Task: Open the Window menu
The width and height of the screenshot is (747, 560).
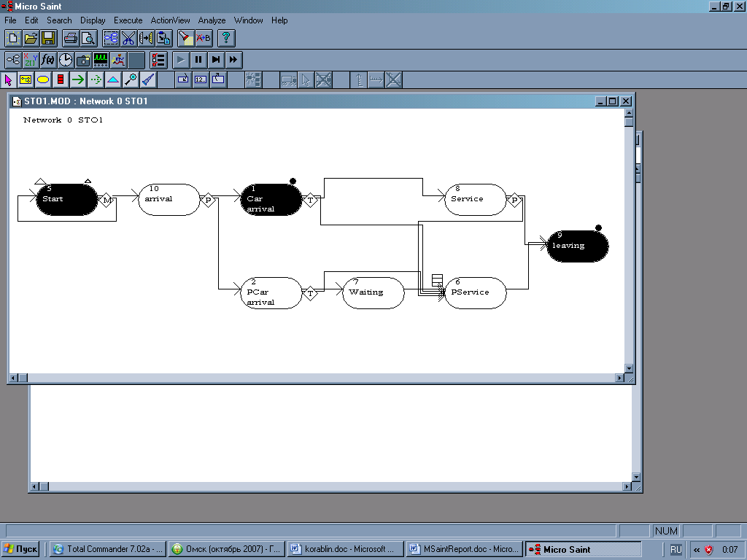Action: click(248, 20)
